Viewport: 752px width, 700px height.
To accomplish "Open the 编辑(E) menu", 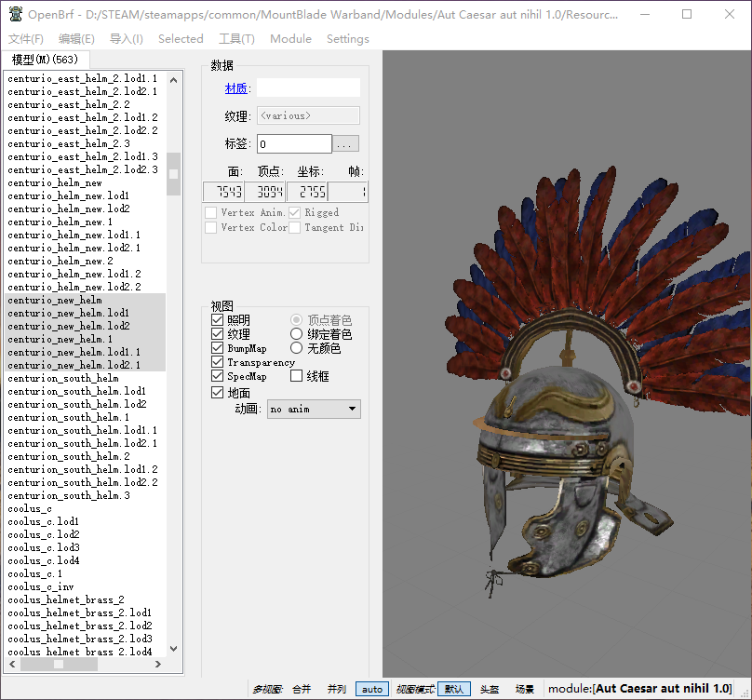I will tap(76, 39).
